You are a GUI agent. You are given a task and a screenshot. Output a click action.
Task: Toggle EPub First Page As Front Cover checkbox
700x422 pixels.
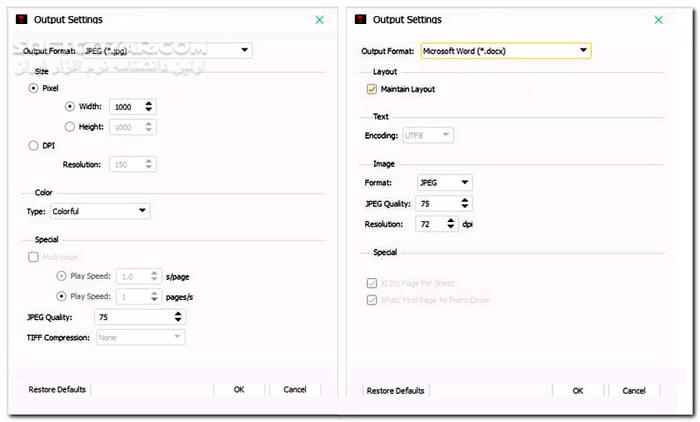[x=371, y=300]
